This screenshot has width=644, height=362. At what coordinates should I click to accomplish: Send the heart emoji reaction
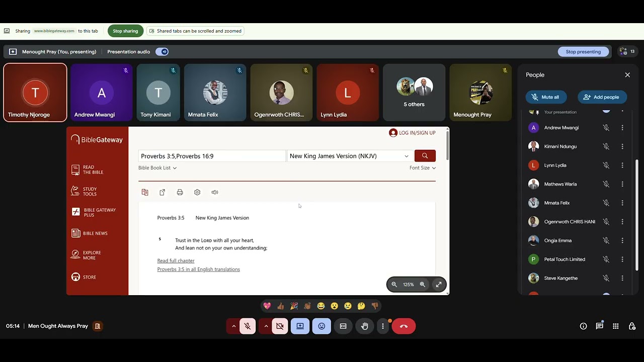click(267, 306)
